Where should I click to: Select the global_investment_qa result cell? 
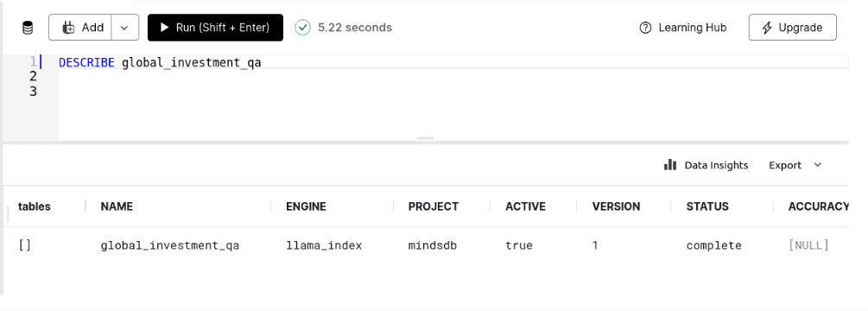tap(170, 245)
